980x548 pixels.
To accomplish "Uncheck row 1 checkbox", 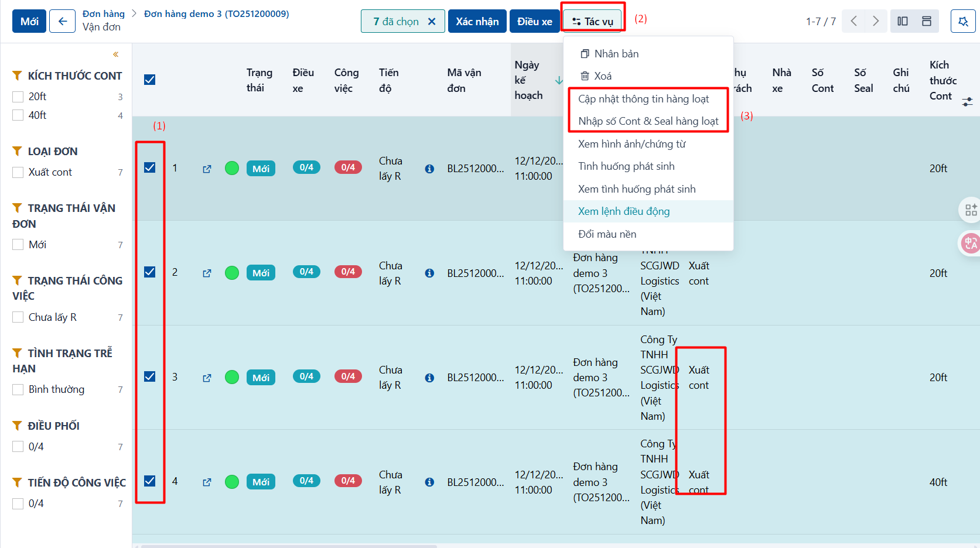I will point(150,167).
